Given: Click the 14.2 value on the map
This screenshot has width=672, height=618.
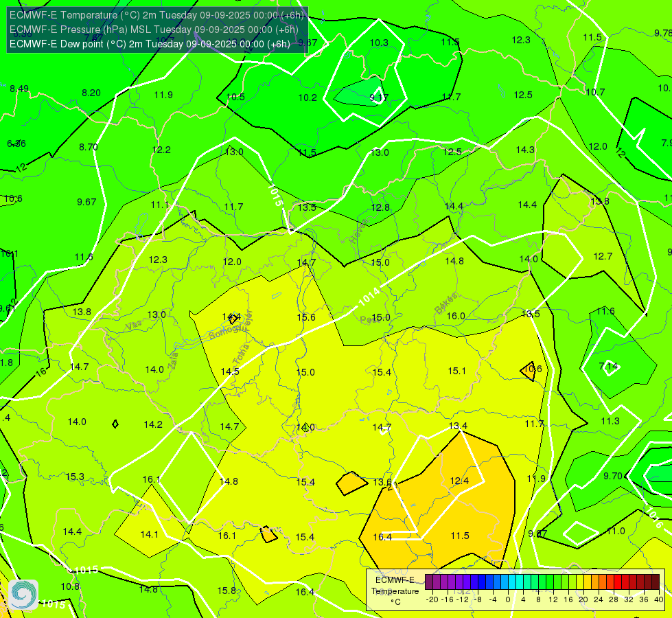Looking at the screenshot, I should pos(153,424).
